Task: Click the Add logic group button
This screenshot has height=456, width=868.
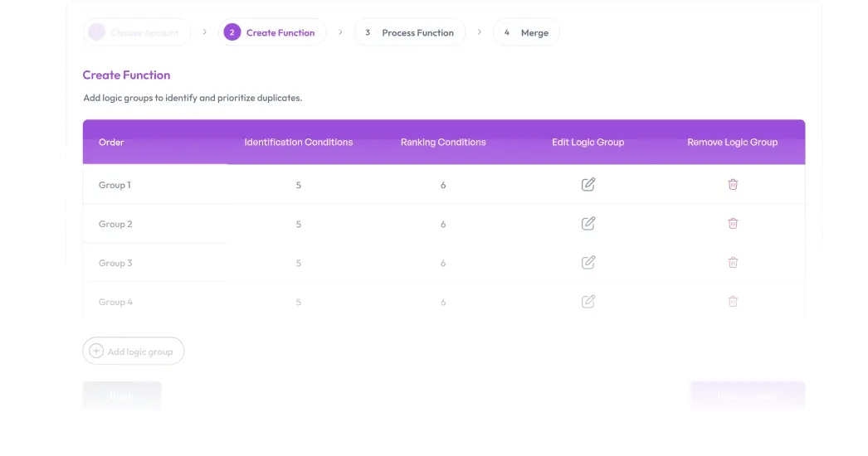Action: (134, 351)
